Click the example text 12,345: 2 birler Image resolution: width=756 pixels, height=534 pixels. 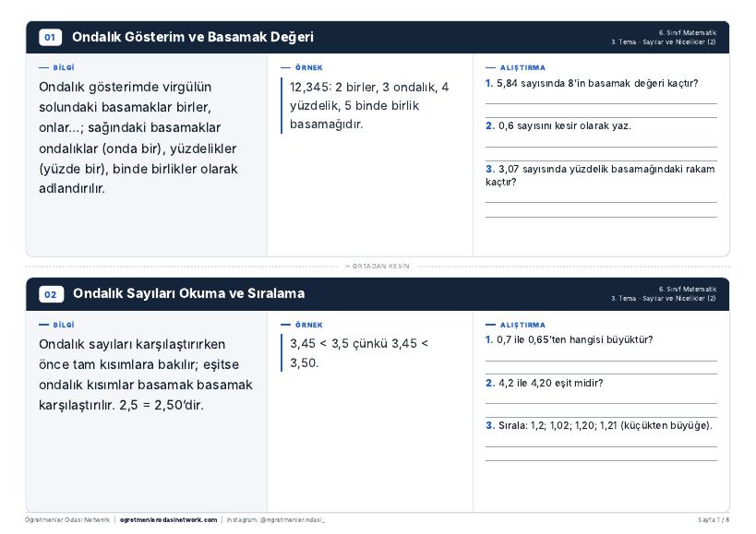(x=369, y=105)
